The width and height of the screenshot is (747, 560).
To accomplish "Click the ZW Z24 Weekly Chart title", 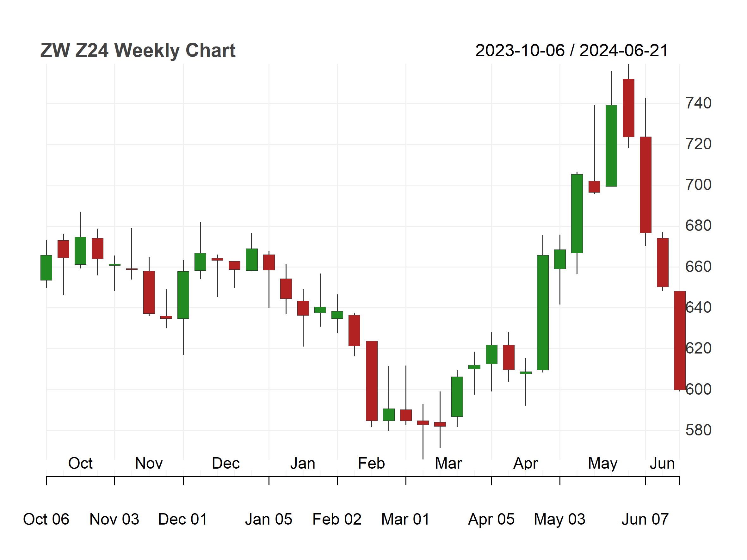I will tap(138, 51).
